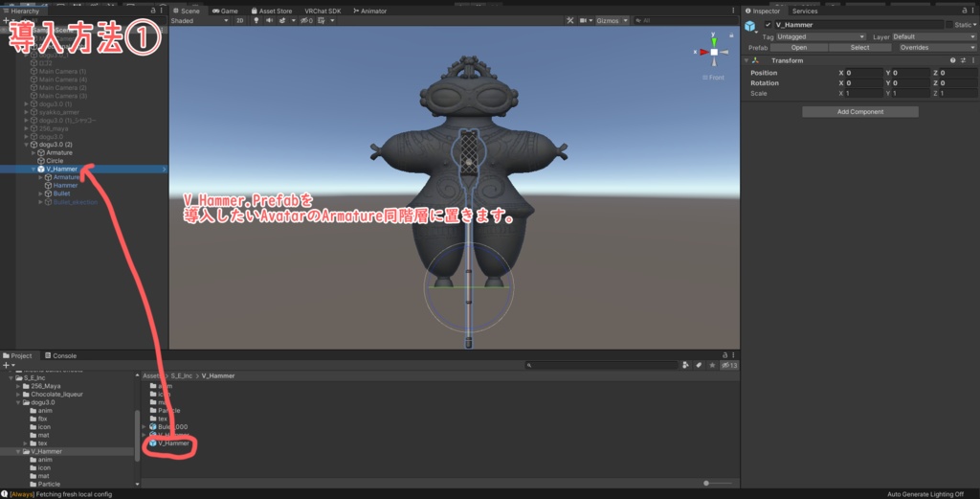
Task: Collapse the dogu3.0 (2) hierarchy item
Action: click(26, 145)
